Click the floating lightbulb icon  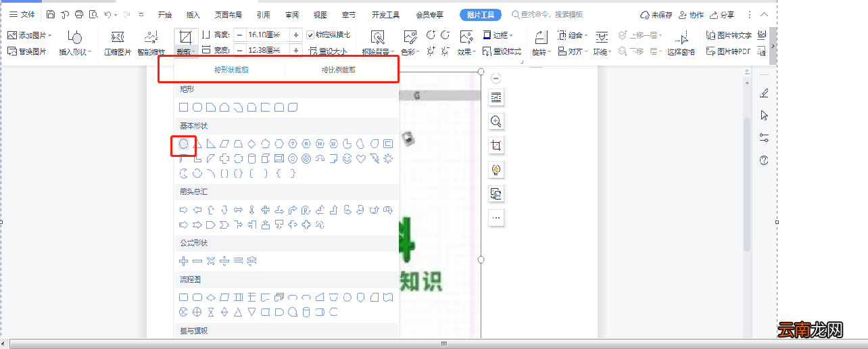[x=496, y=170]
